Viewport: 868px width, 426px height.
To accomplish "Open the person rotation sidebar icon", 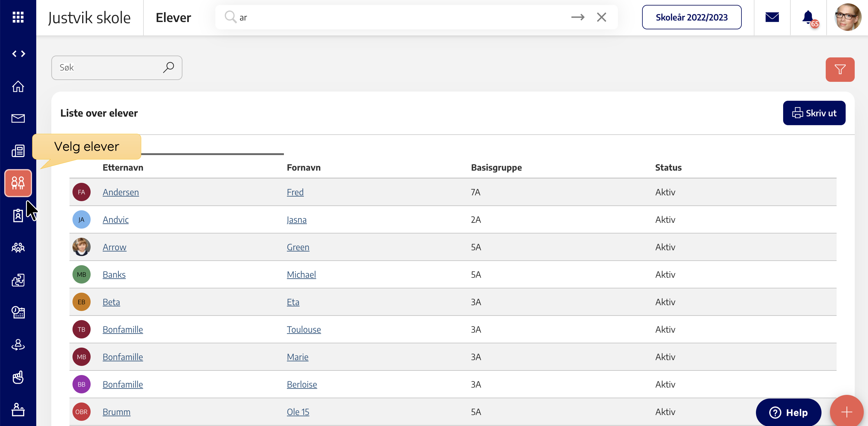I will [18, 345].
